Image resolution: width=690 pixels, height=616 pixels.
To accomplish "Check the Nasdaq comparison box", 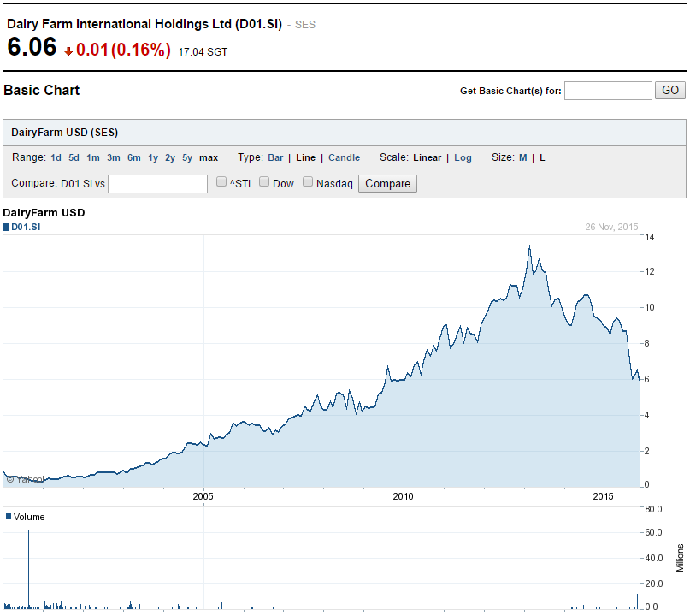I will (x=308, y=182).
